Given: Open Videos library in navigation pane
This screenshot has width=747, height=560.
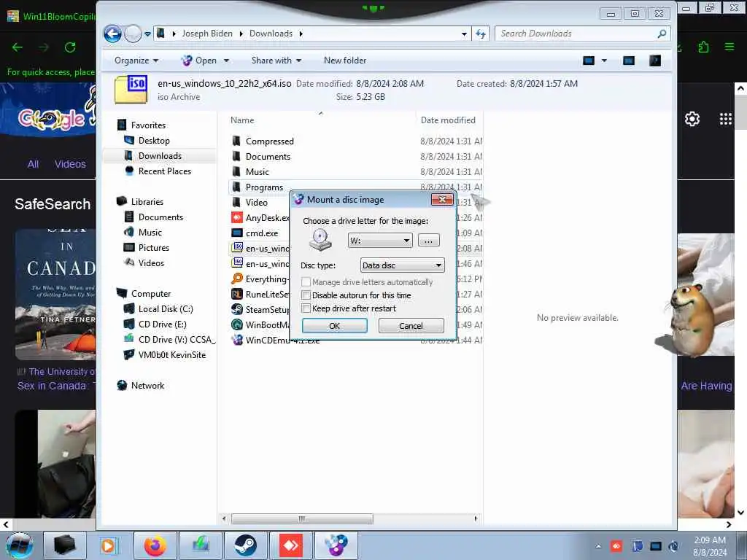Looking at the screenshot, I should 151,262.
